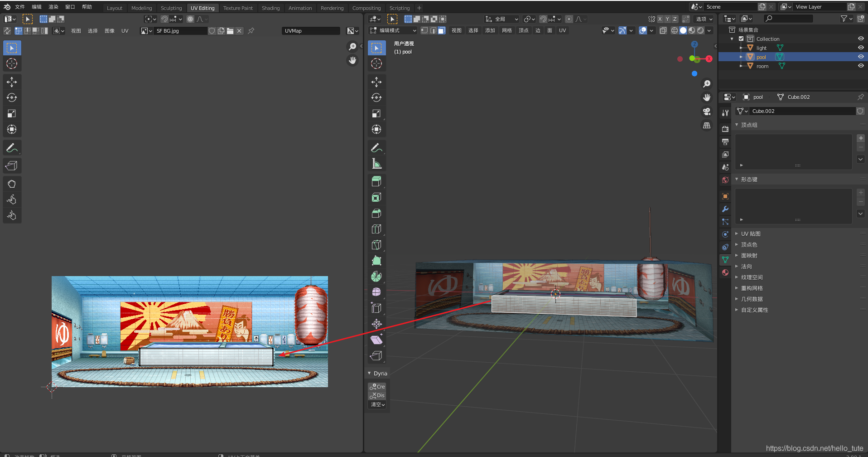Add a new vertex group with plus button
Viewport: 868px width, 457px height.
click(x=861, y=138)
